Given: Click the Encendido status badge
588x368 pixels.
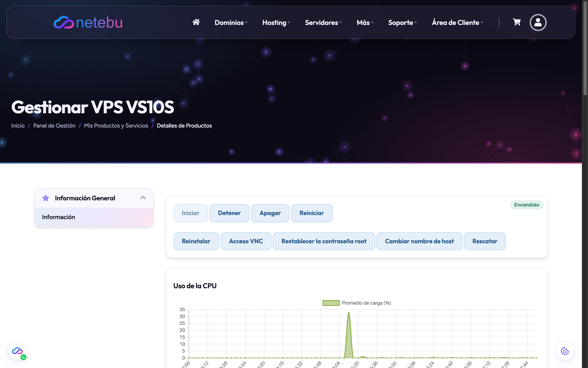Looking at the screenshot, I should coord(527,205).
